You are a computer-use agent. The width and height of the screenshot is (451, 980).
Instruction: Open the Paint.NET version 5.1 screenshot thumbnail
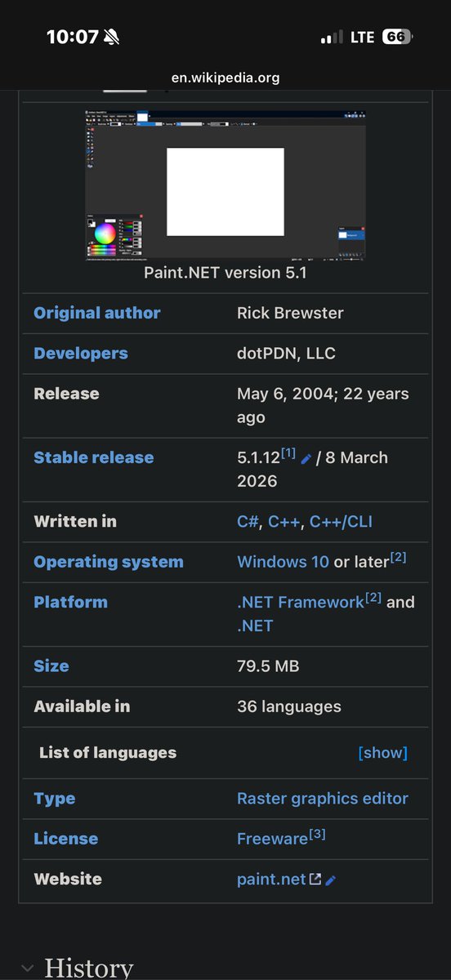[225, 184]
